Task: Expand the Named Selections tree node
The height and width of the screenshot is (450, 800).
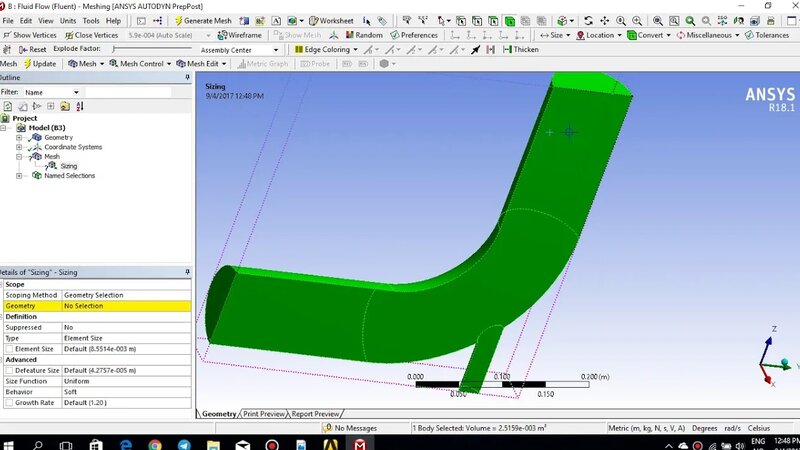Action: [19, 176]
